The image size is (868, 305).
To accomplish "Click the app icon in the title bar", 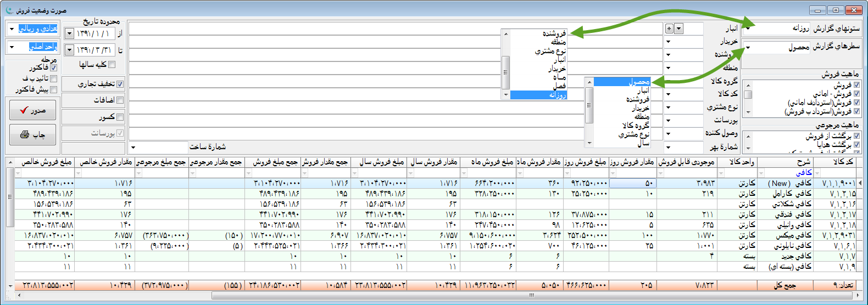I will (x=9, y=10).
